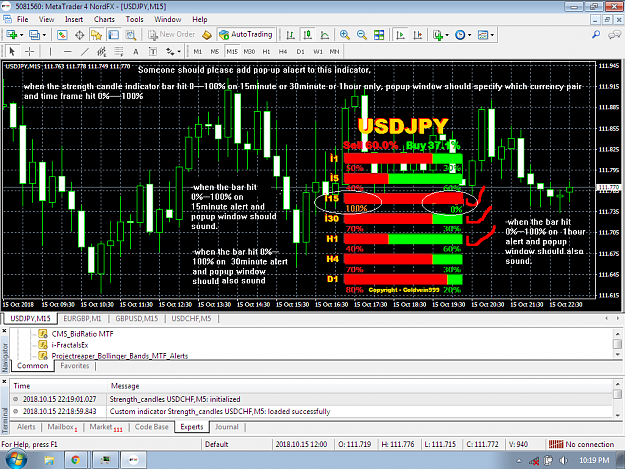Switch to H1 timeframe
This screenshot has height=469, width=625.
(x=266, y=51)
